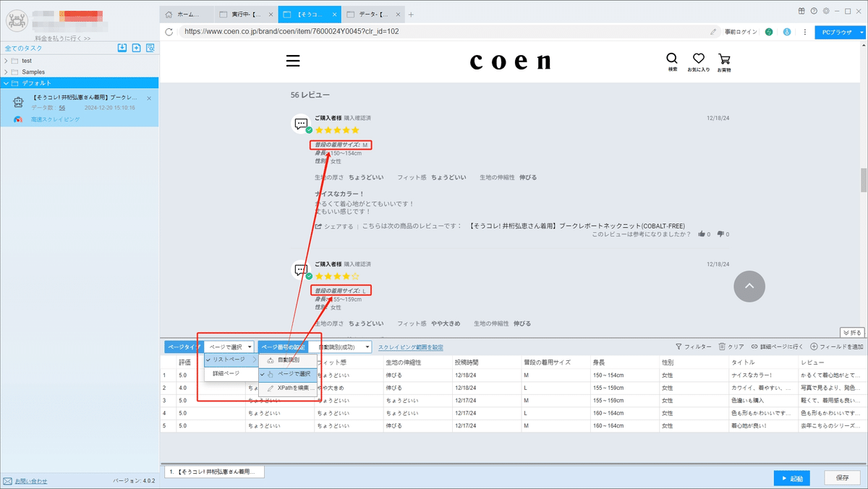Collapse the デフォルト folder

6,83
